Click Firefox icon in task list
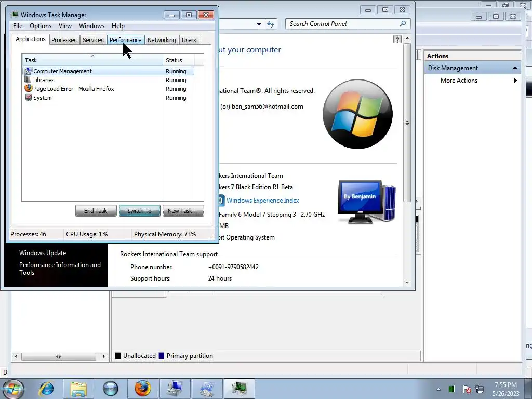Viewport: 532px width, 399px height. tap(28, 88)
